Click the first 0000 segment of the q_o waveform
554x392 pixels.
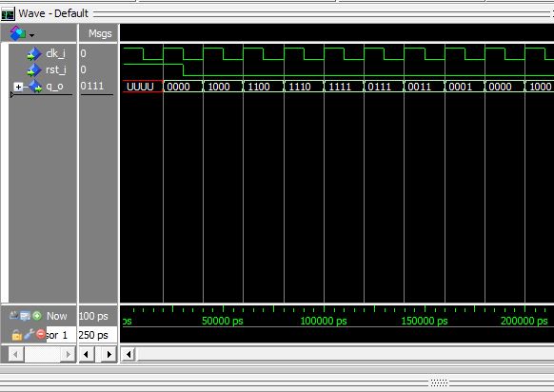tap(183, 87)
